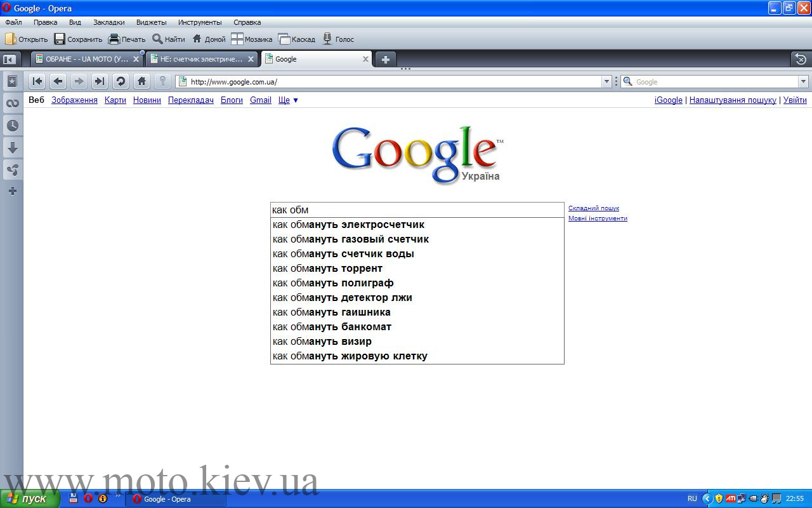This screenshot has width=812, height=508.
Task: Close the ОБРАНЕ - UA MOTO tab
Action: [x=136, y=59]
